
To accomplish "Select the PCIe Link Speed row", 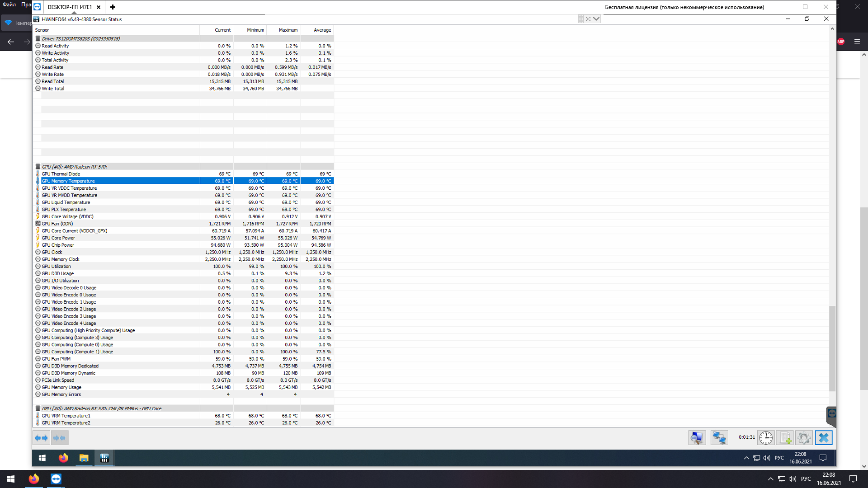I will tap(184, 380).
